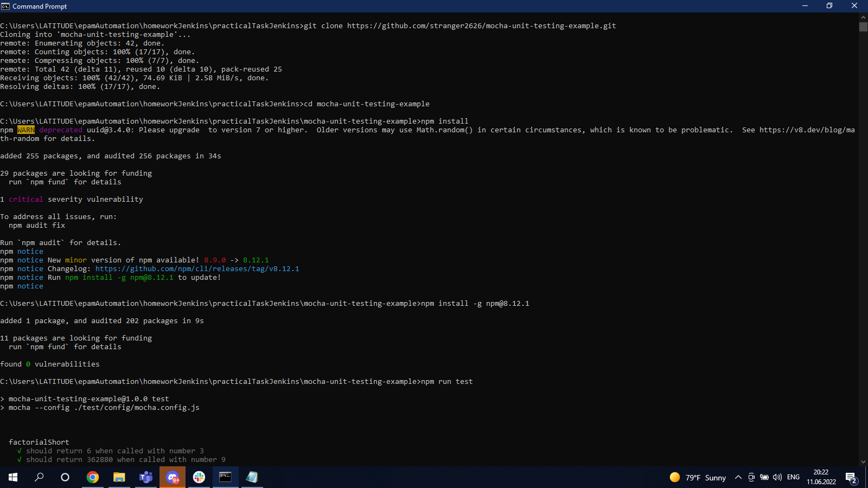Open battery flyout to reach brightness slider
Image resolution: width=868 pixels, height=488 pixels.
click(x=765, y=477)
